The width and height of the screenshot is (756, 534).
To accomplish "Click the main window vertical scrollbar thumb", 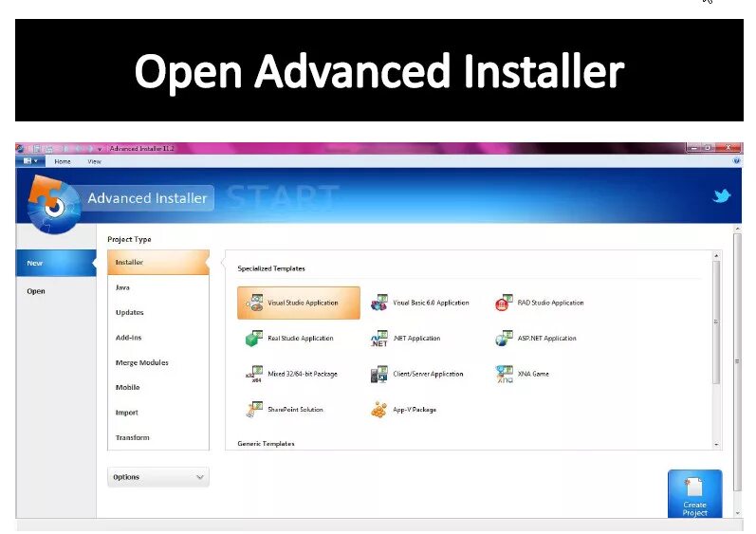I will point(737,361).
